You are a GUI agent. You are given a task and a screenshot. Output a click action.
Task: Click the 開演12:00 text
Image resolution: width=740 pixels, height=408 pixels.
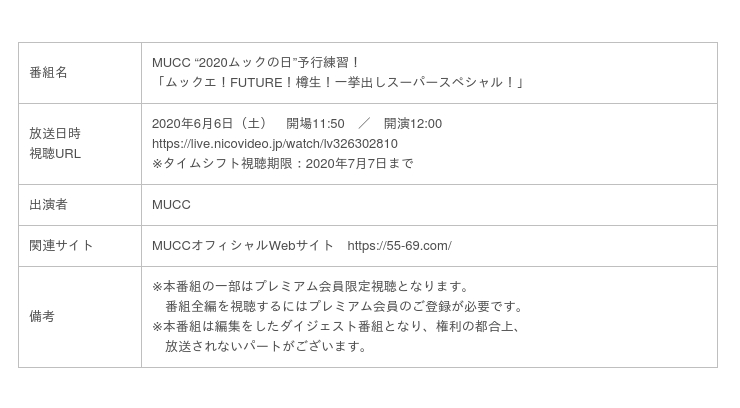tap(413, 124)
